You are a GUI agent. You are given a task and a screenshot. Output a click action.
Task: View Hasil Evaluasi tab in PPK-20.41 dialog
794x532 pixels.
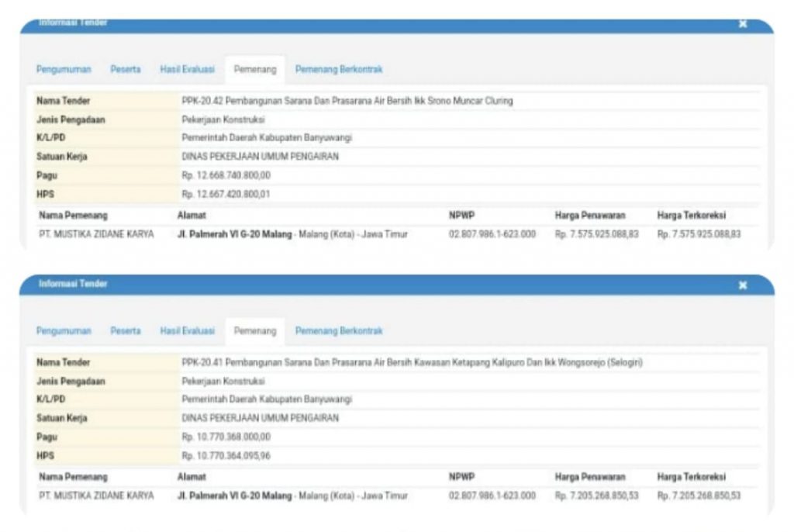coord(187,331)
